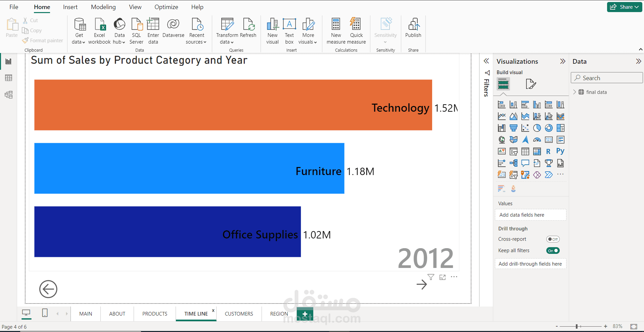Open chart More options ellipsis

pos(454,277)
